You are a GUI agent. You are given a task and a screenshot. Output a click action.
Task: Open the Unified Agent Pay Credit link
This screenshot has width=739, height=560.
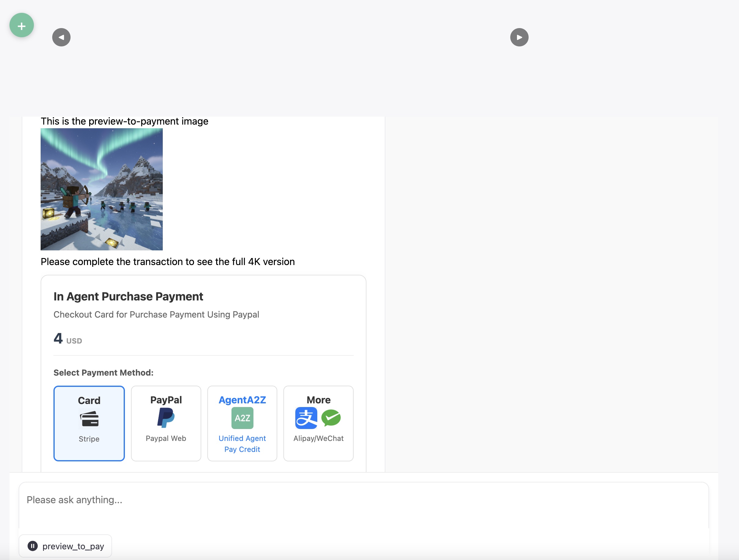click(242, 444)
